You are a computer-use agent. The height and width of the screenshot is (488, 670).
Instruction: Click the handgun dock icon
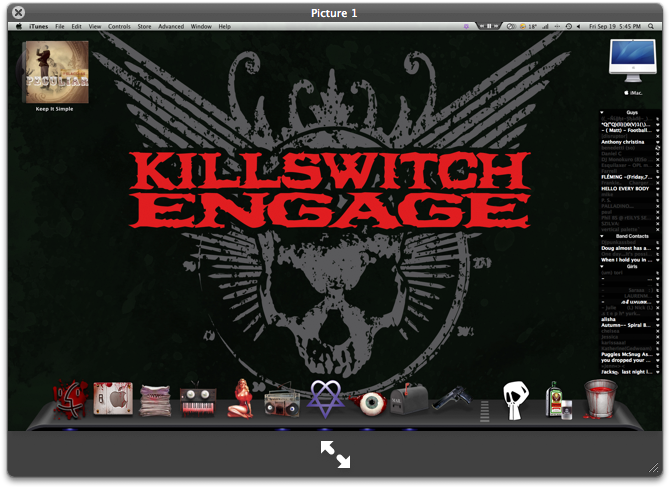[452, 397]
